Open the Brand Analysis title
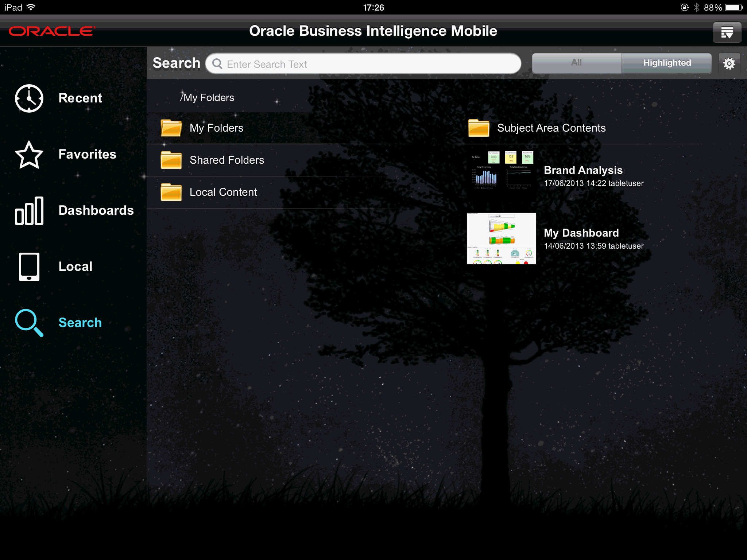 click(583, 170)
